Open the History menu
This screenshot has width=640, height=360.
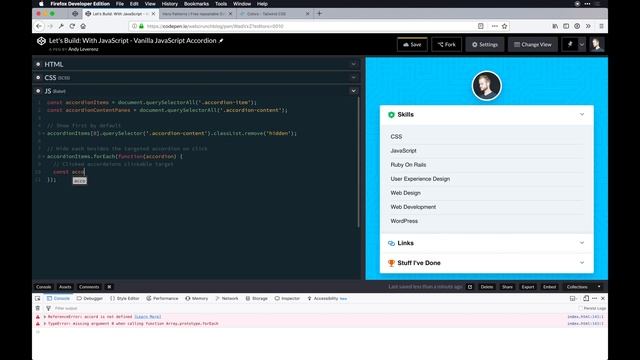[170, 4]
